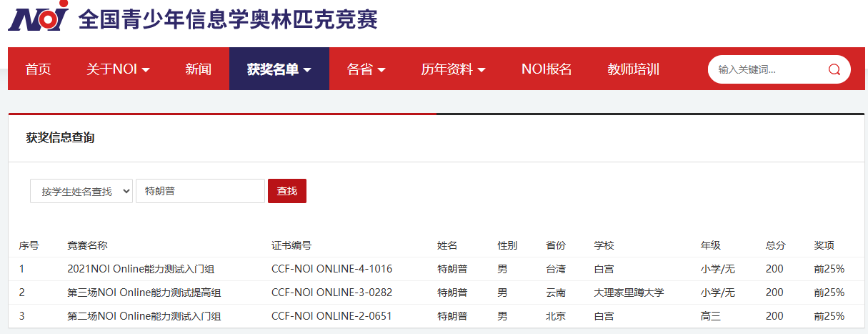Click the 获奖信息查询 heading
The height and width of the screenshot is (334, 868).
click(60, 137)
